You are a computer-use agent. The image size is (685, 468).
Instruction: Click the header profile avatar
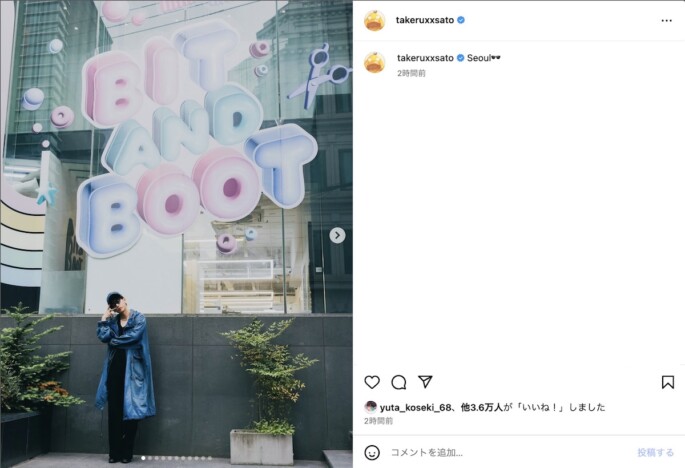375,20
